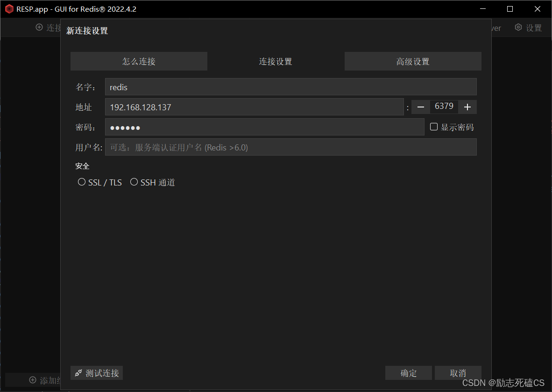Click the 测试连接 button
Image resolution: width=552 pixels, height=392 pixels.
click(97, 373)
